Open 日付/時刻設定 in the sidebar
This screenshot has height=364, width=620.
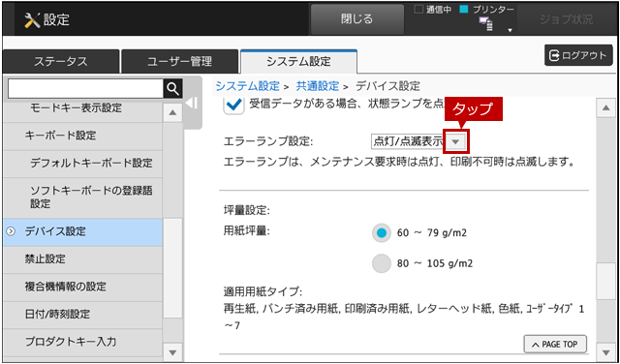(x=82, y=315)
